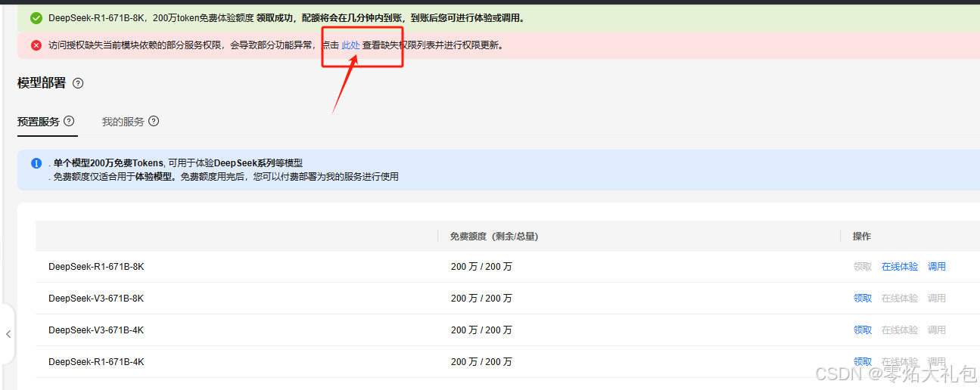Select DeepSeek-V3-671B-8K model name
980x390 pixels.
point(96,299)
